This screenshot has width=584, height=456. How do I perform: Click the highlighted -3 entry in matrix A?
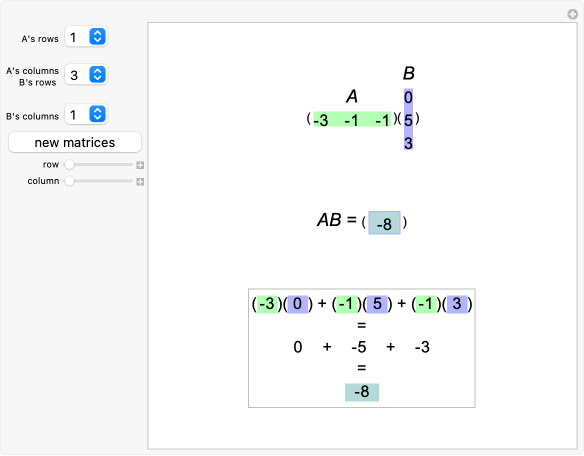321,120
